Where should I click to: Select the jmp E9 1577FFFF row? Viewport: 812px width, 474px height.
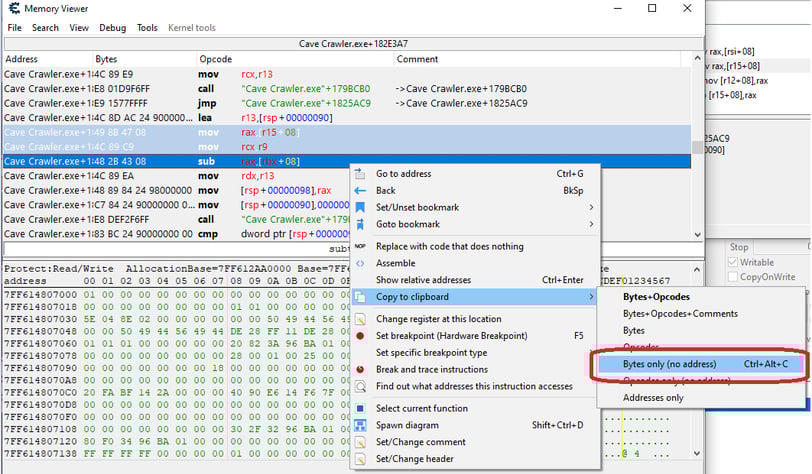(x=347, y=103)
